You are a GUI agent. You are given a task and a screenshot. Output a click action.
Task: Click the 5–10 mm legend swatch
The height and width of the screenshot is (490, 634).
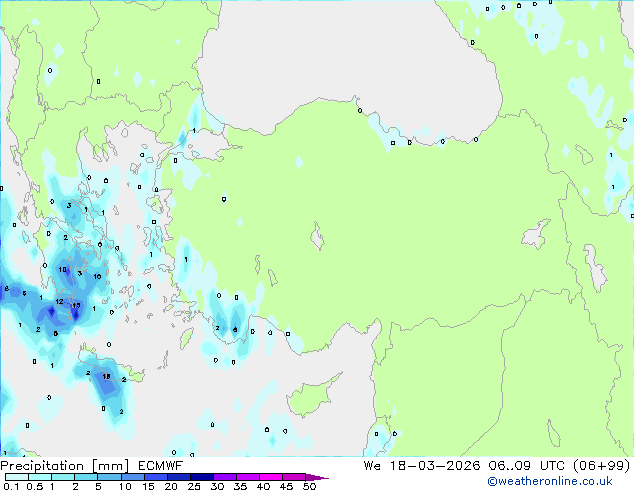pyautogui.click(x=109, y=477)
